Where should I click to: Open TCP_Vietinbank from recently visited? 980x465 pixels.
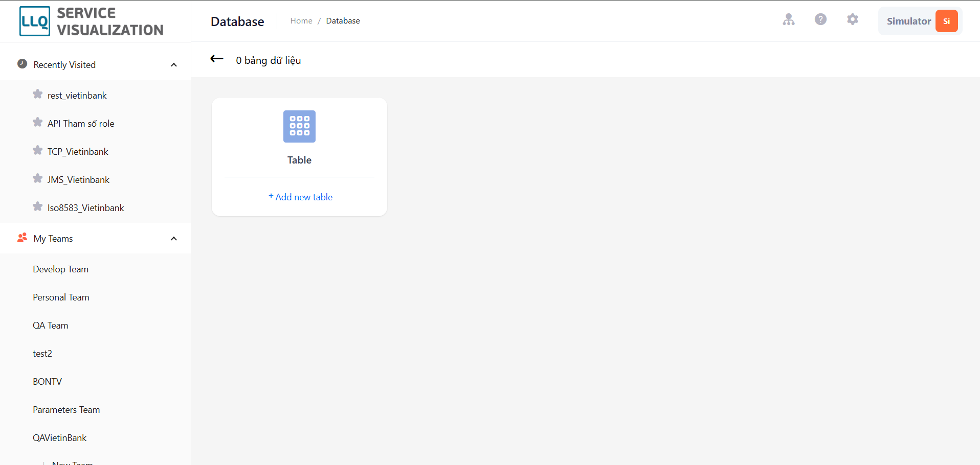point(78,152)
